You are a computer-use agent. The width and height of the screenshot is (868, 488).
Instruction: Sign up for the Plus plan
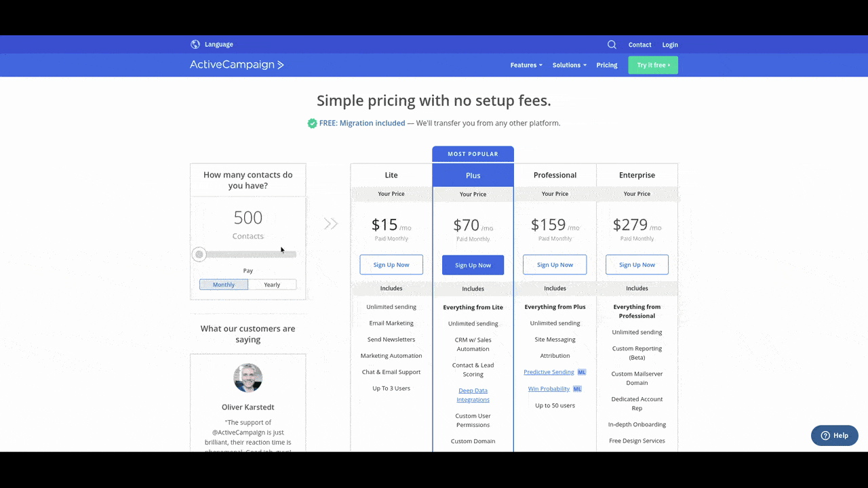(x=473, y=265)
